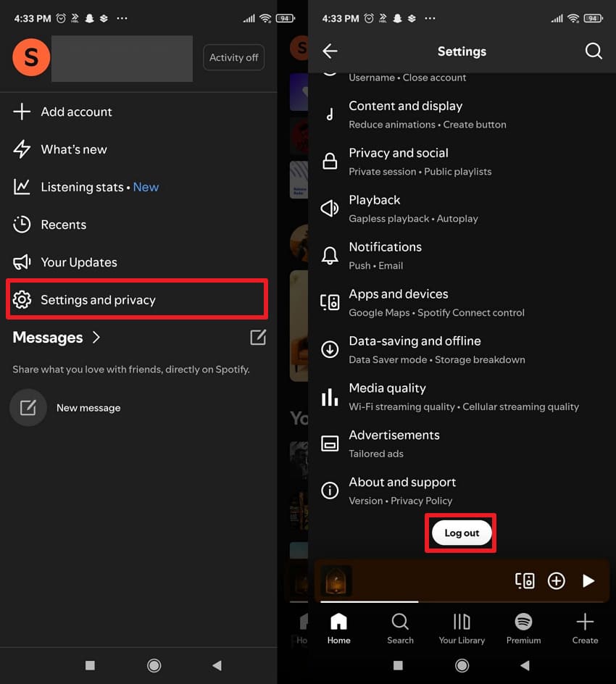Go back with the Settings arrow icon
Screen dimensions: 616x684
[330, 51]
